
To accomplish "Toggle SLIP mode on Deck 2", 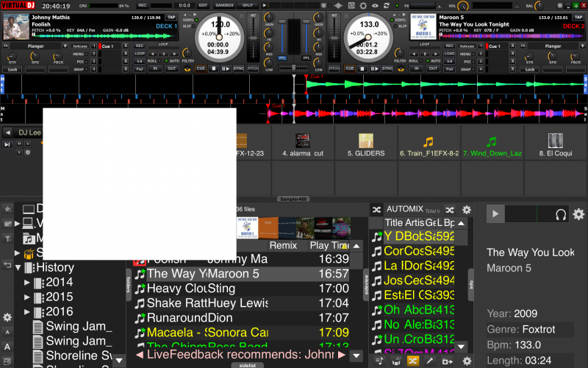I will [x=401, y=26].
